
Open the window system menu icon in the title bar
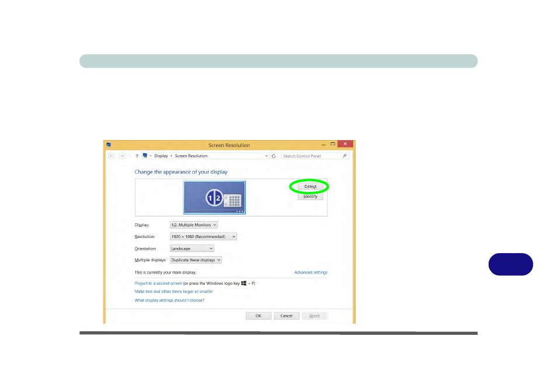click(109, 145)
